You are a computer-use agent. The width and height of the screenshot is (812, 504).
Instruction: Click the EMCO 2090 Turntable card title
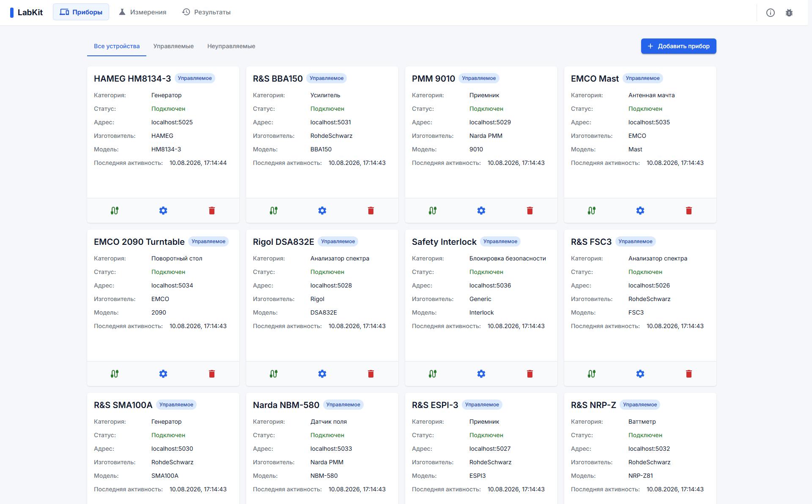tap(139, 242)
